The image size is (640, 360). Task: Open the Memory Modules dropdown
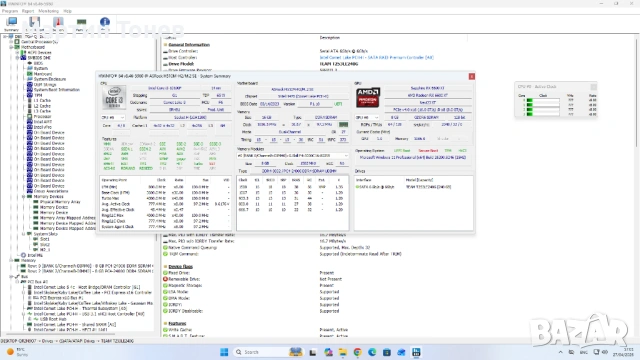tap(293, 156)
